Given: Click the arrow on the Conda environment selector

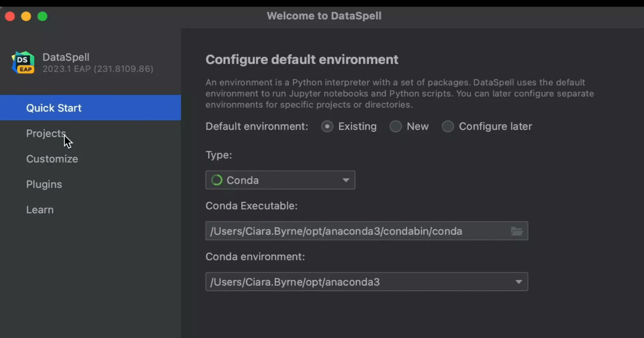Looking at the screenshot, I should [518, 281].
